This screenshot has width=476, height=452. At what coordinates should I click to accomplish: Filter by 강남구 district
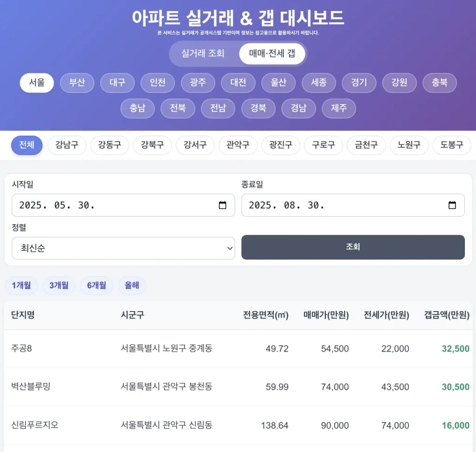pyautogui.click(x=67, y=145)
